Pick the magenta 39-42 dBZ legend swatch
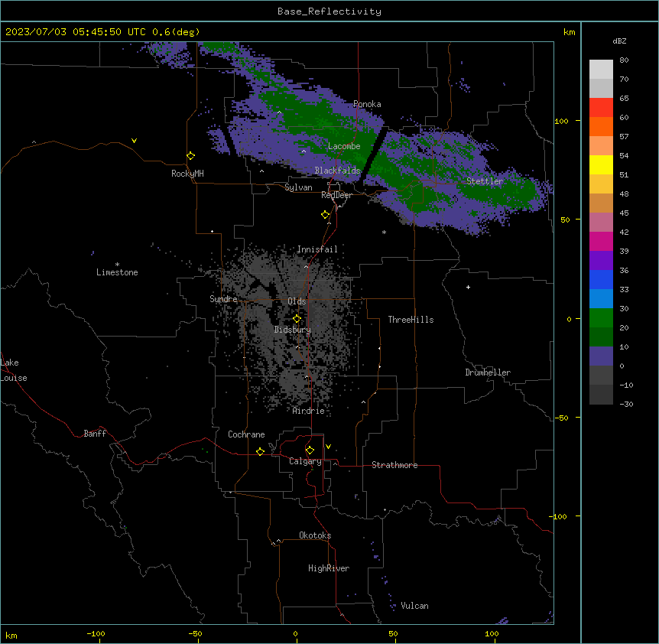The height and width of the screenshot is (644, 659). point(601,241)
